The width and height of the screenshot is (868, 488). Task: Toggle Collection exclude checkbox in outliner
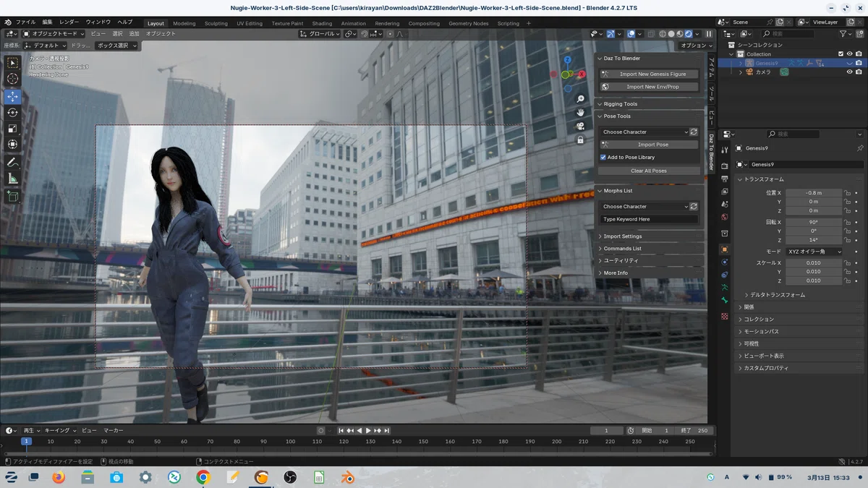[840, 54]
